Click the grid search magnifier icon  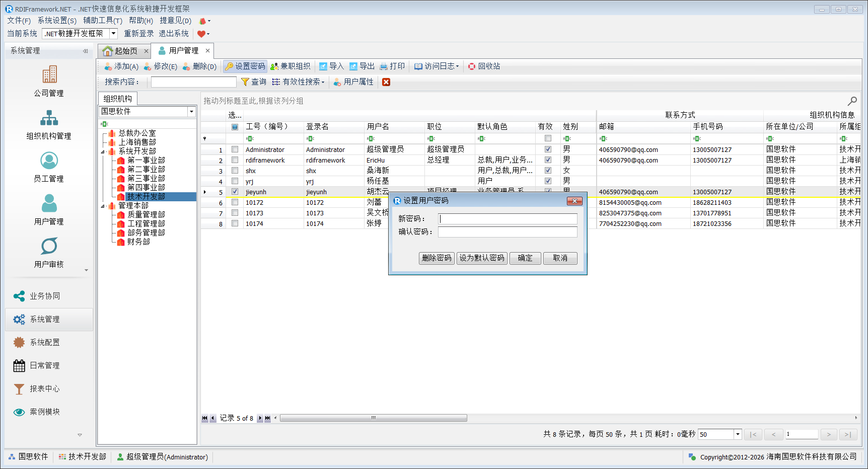pos(852,101)
